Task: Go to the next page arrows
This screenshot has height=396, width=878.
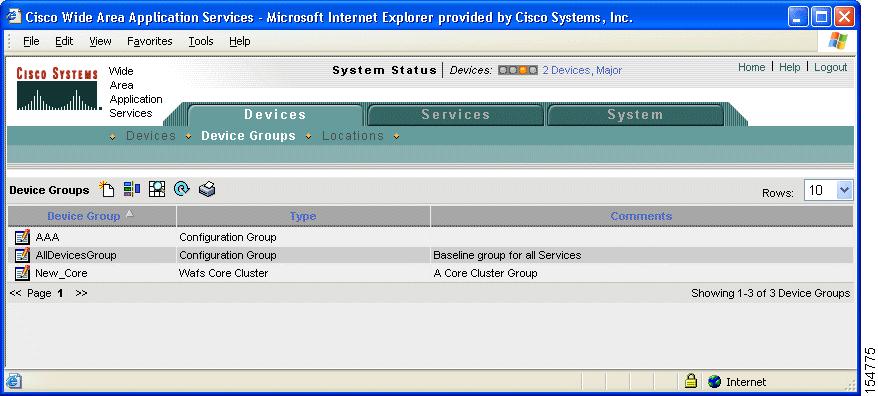Action: click(x=81, y=293)
